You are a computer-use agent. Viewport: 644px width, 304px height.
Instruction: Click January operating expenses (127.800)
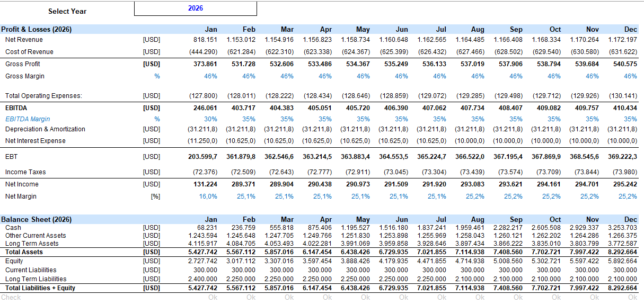[204, 96]
